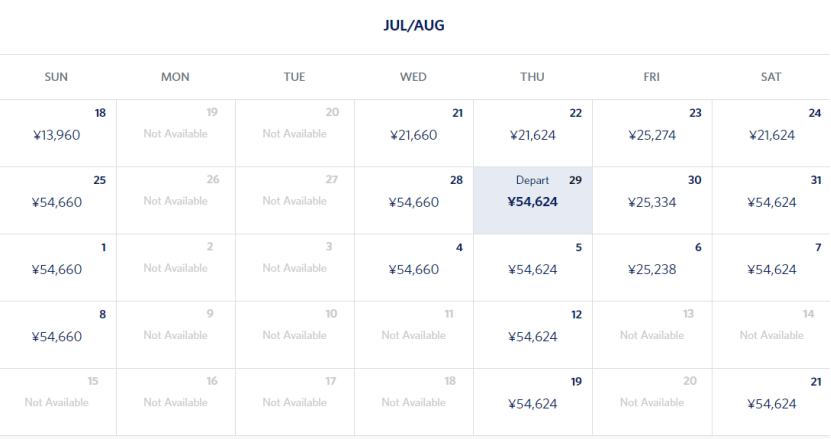The image size is (831, 439).
Task: Choose Thursday August 5 fare ¥54,624
Action: 532,268
